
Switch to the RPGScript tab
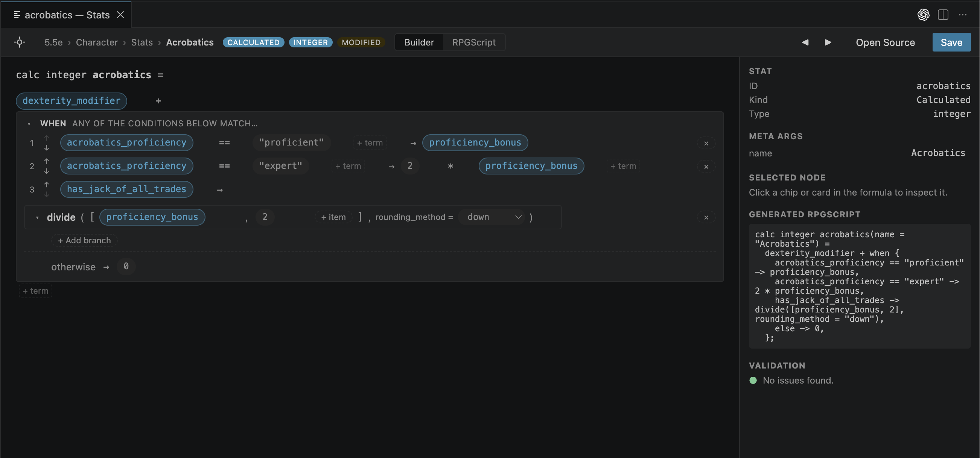pos(474,42)
